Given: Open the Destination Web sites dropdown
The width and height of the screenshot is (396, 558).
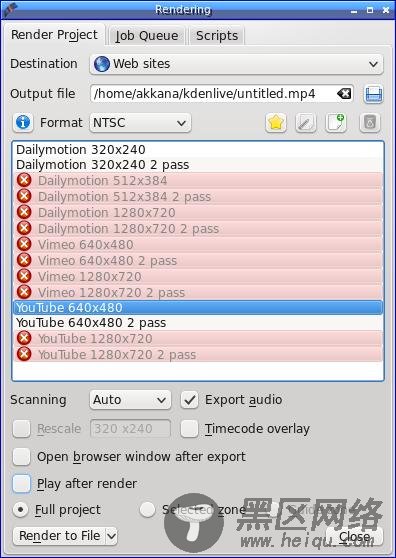Looking at the screenshot, I should (x=236, y=64).
